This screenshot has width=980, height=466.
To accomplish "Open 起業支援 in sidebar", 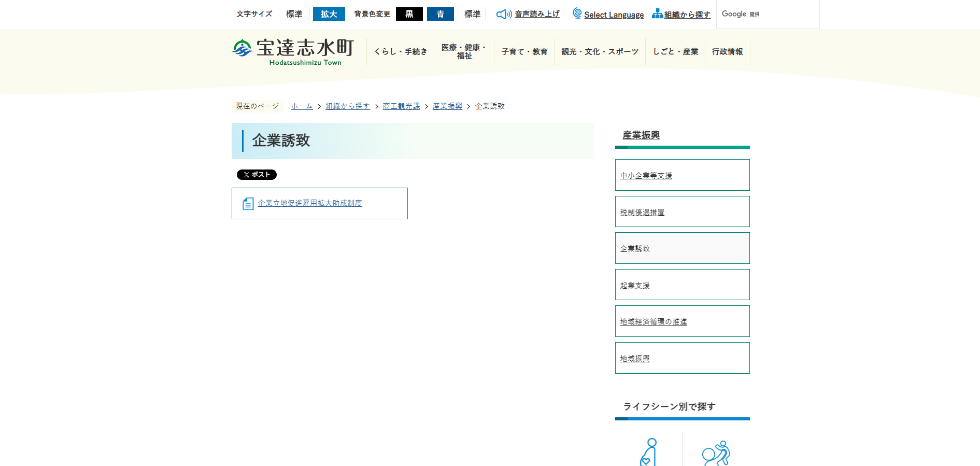I will (x=683, y=285).
